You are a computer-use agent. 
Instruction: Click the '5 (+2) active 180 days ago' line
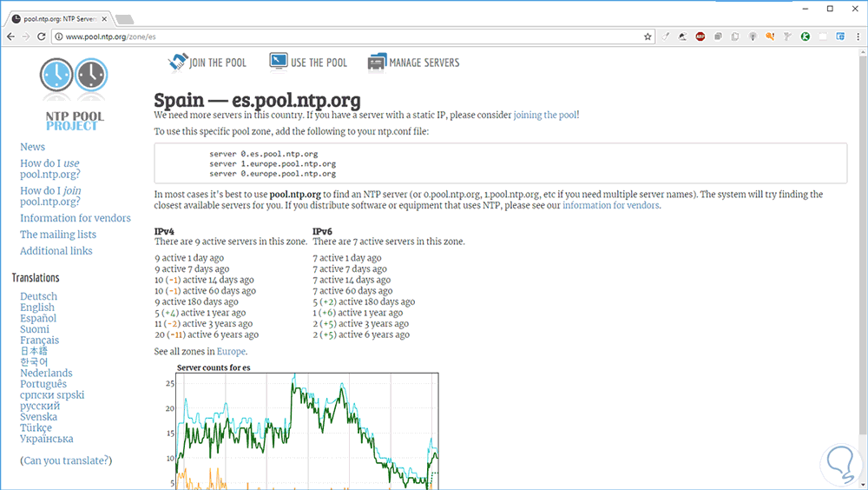point(364,301)
